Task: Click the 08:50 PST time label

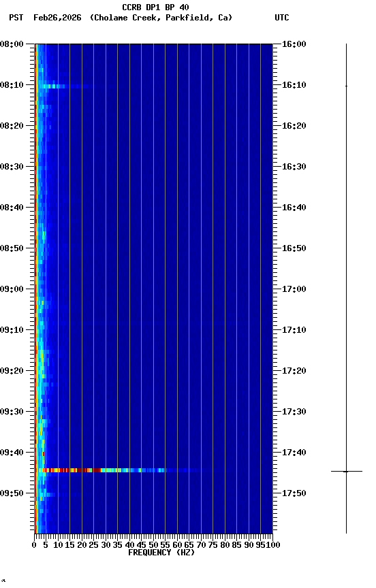Action: coord(12,248)
